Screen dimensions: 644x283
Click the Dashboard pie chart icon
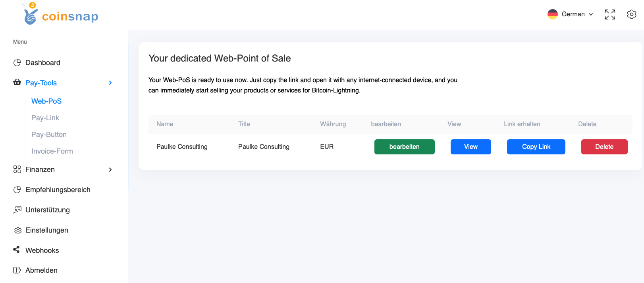tap(17, 63)
